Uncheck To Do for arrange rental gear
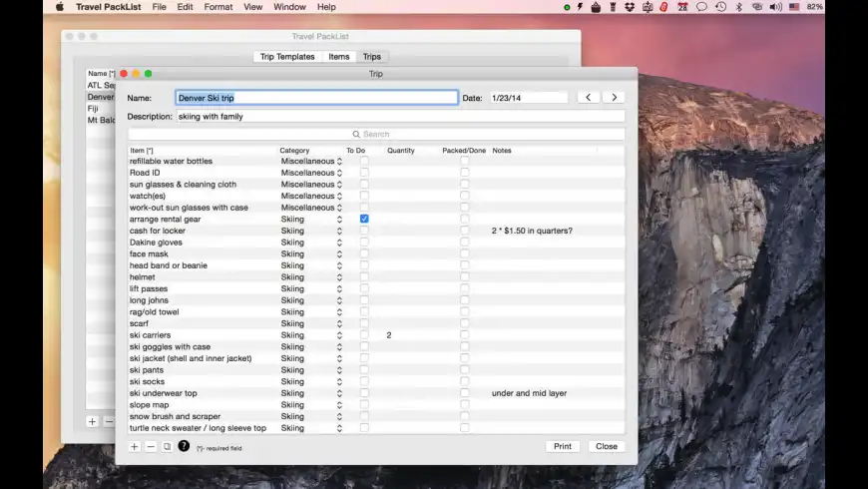Image resolution: width=868 pixels, height=489 pixels. point(364,219)
